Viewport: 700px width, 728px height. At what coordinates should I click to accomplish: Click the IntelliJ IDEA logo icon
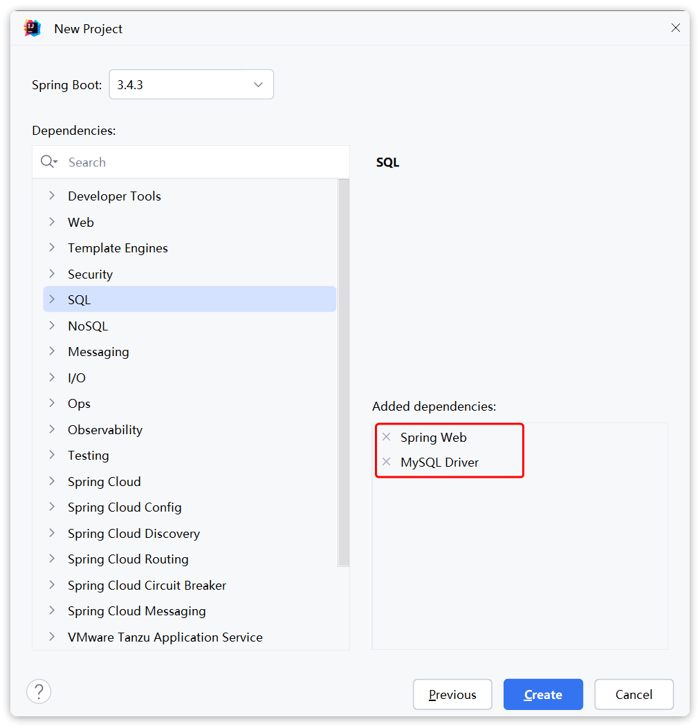pyautogui.click(x=33, y=28)
